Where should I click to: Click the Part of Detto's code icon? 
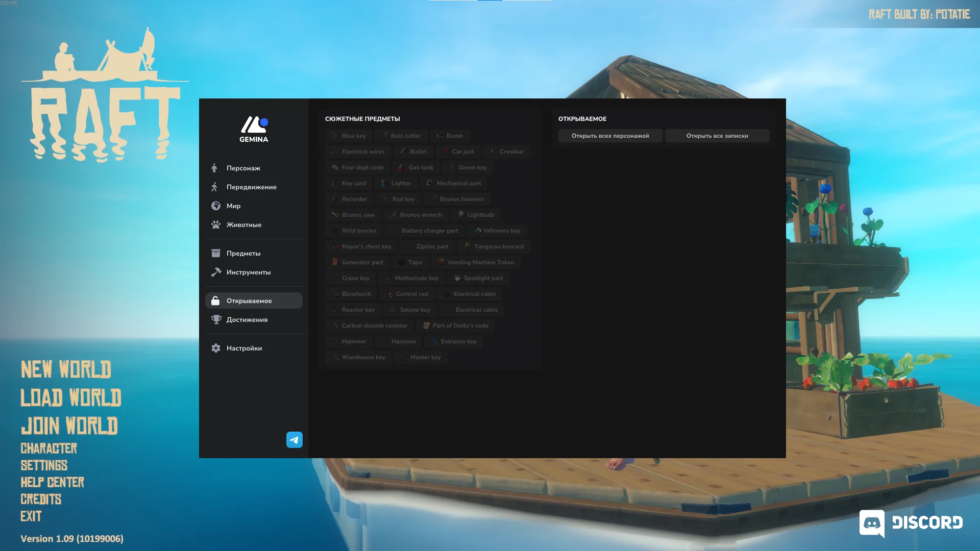coord(426,325)
